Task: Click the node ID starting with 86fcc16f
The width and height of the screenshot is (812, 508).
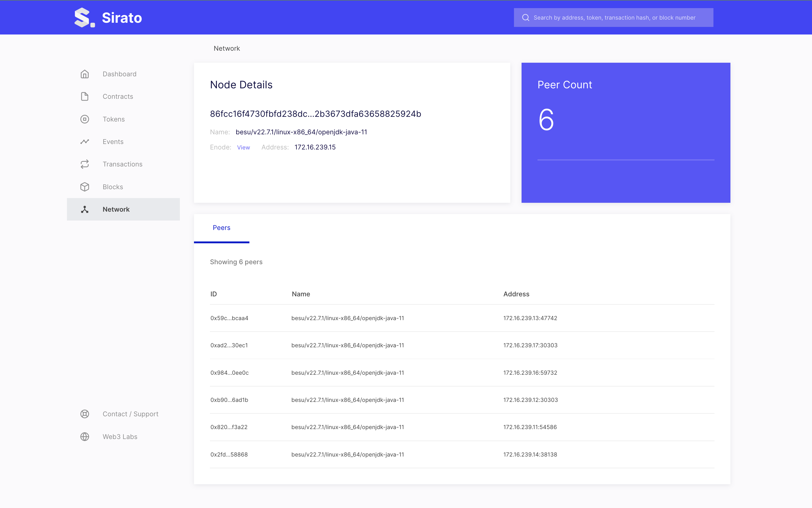Action: pos(315,114)
